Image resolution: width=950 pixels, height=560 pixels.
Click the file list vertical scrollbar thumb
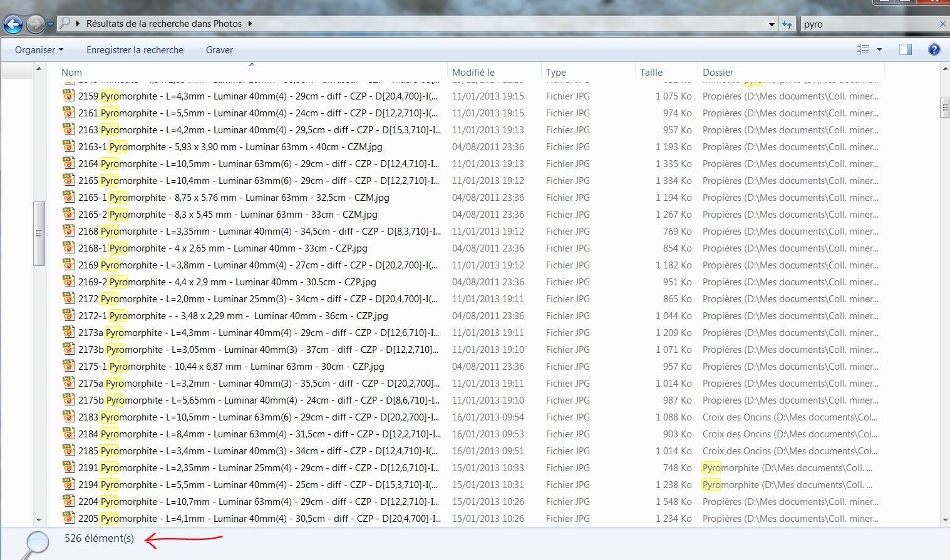pyautogui.click(x=945, y=108)
